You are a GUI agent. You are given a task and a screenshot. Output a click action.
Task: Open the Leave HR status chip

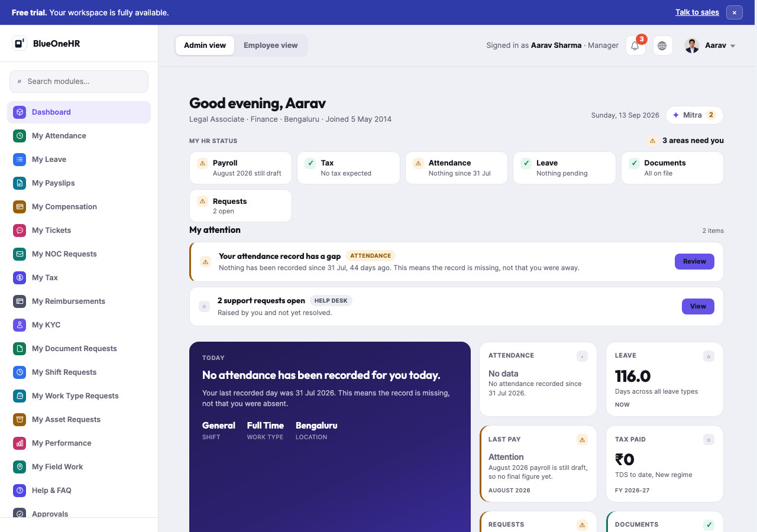[x=564, y=168]
